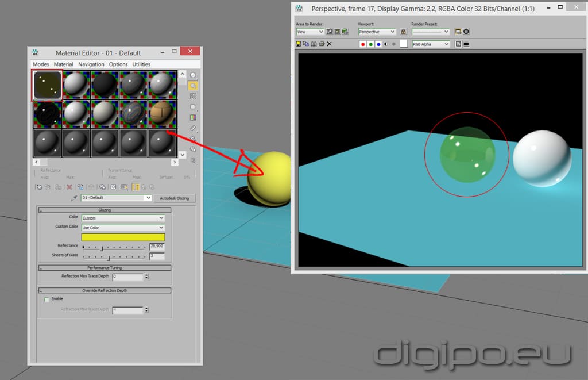Click the Autodesk Glazing material type button

coord(175,198)
